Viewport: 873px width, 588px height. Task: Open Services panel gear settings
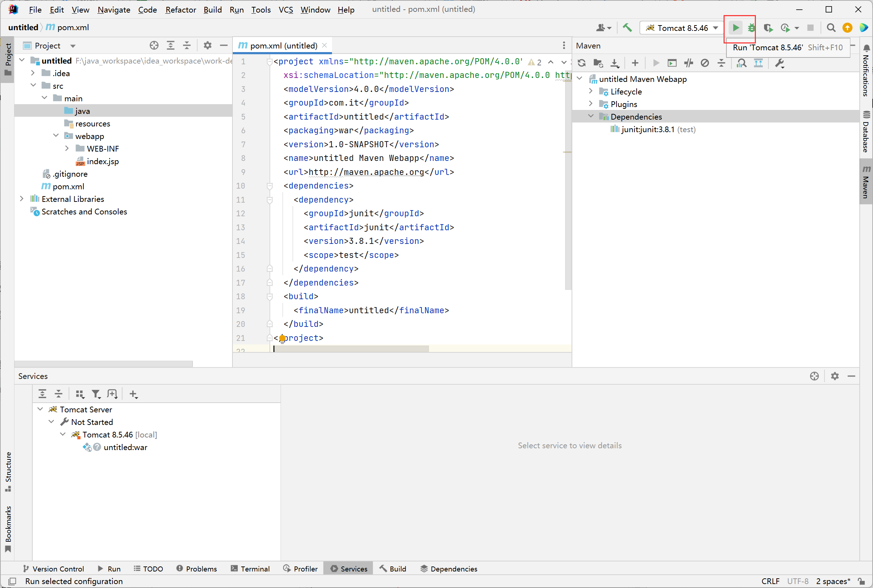[x=835, y=376]
